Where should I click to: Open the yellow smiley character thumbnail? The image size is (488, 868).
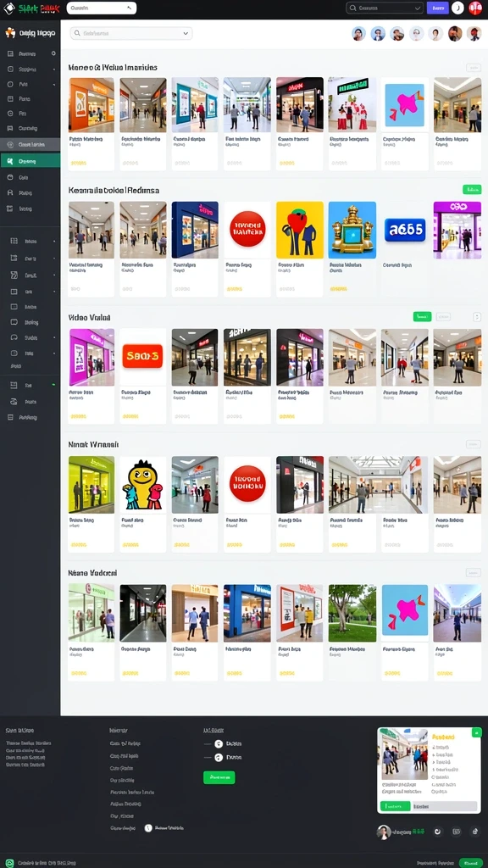142,484
